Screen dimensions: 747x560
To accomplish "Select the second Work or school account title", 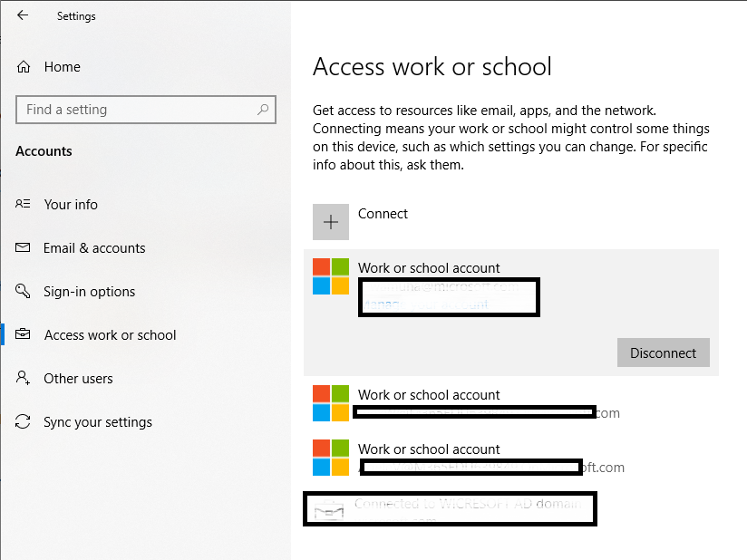I will [x=429, y=395].
